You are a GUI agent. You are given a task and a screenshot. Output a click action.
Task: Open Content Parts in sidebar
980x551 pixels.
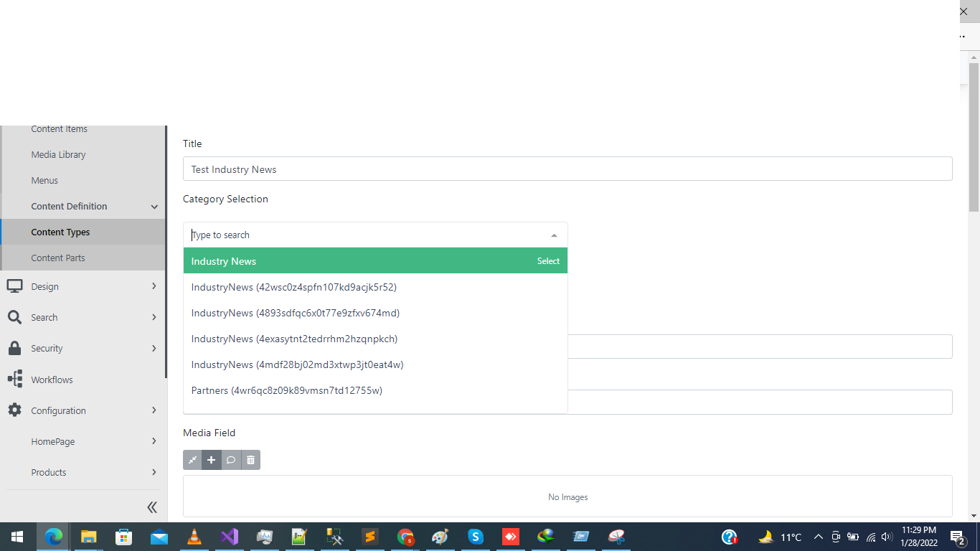[58, 258]
